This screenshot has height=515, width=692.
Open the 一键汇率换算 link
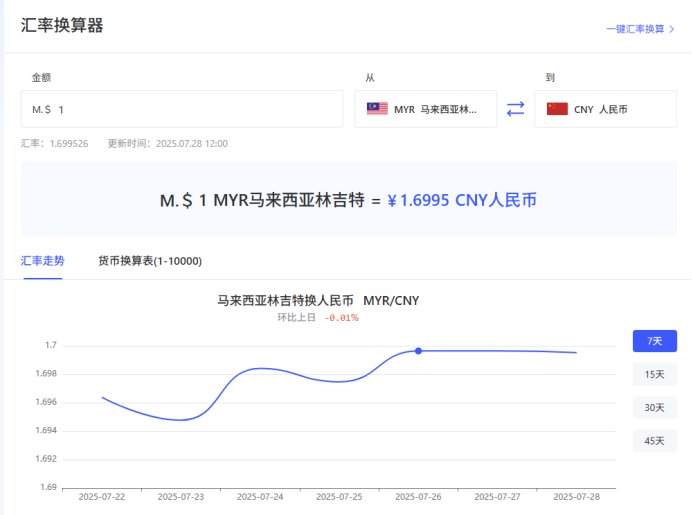click(640, 29)
